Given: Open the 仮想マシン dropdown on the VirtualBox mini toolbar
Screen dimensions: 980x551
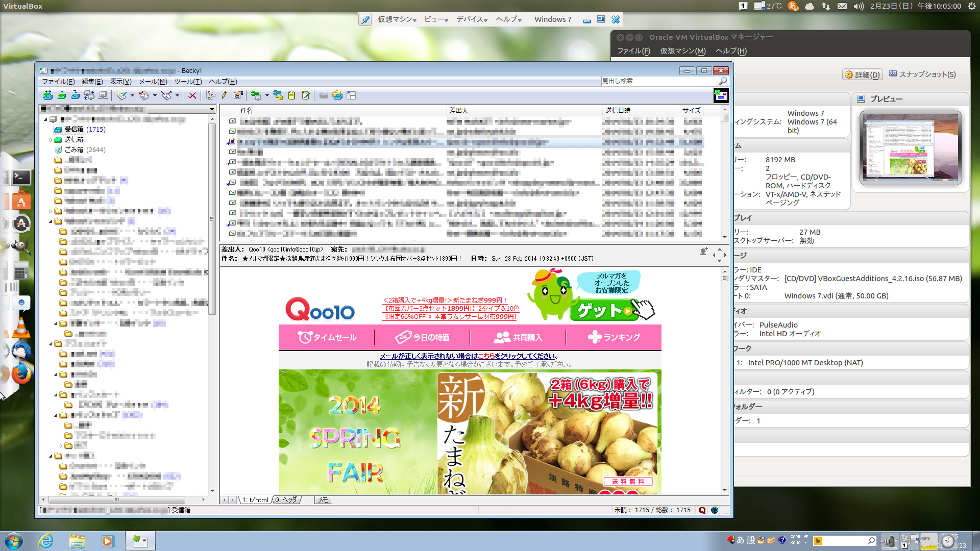Looking at the screenshot, I should pyautogui.click(x=397, y=19).
